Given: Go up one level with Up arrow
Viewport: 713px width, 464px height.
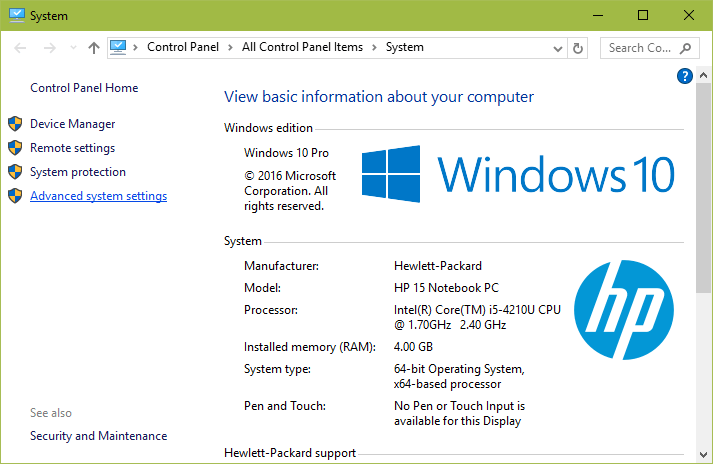Looking at the screenshot, I should [94, 48].
